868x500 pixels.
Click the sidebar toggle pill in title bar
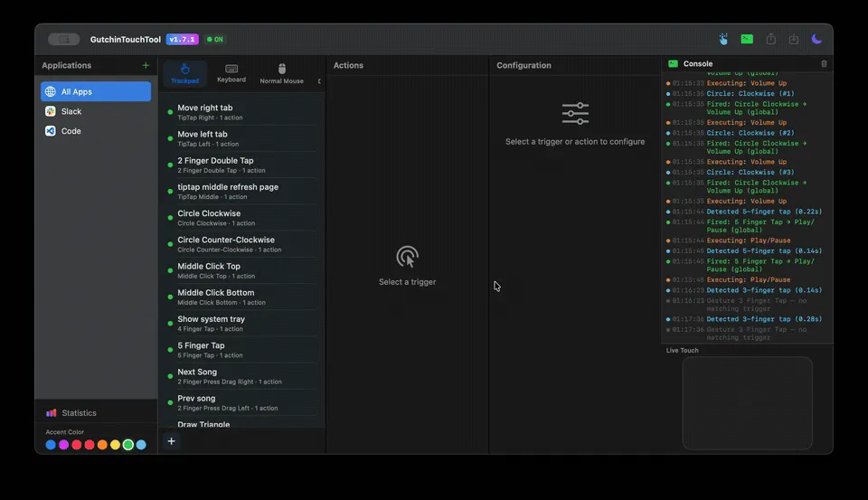pos(64,39)
